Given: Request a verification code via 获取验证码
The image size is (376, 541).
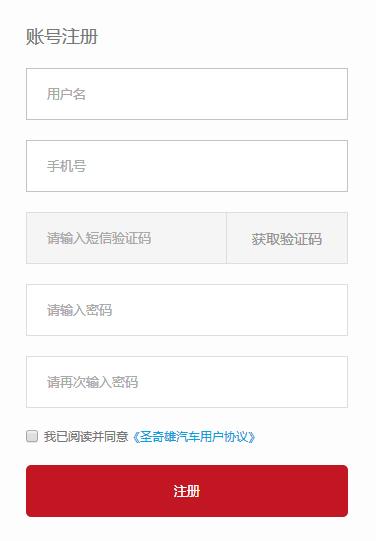Looking at the screenshot, I should coord(287,238).
